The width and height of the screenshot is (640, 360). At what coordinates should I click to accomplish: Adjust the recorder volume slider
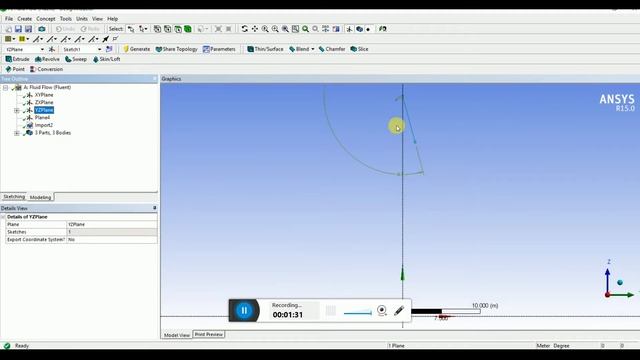coord(358,313)
